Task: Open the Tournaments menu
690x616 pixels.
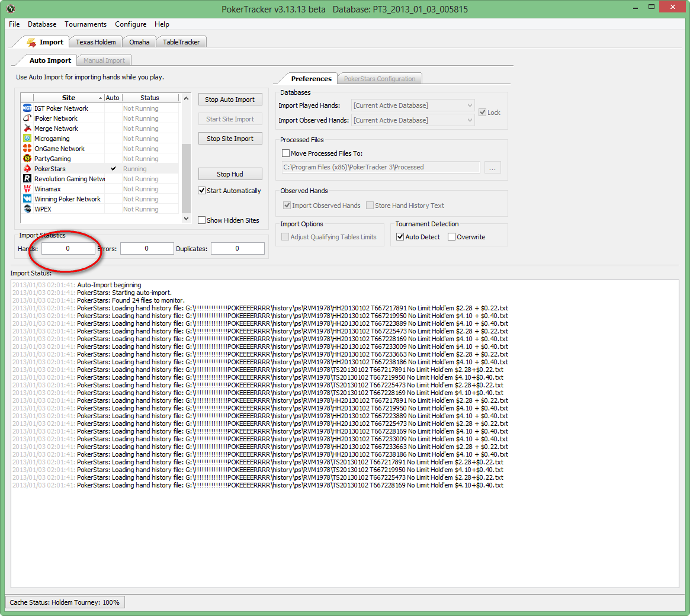Action: coord(85,24)
